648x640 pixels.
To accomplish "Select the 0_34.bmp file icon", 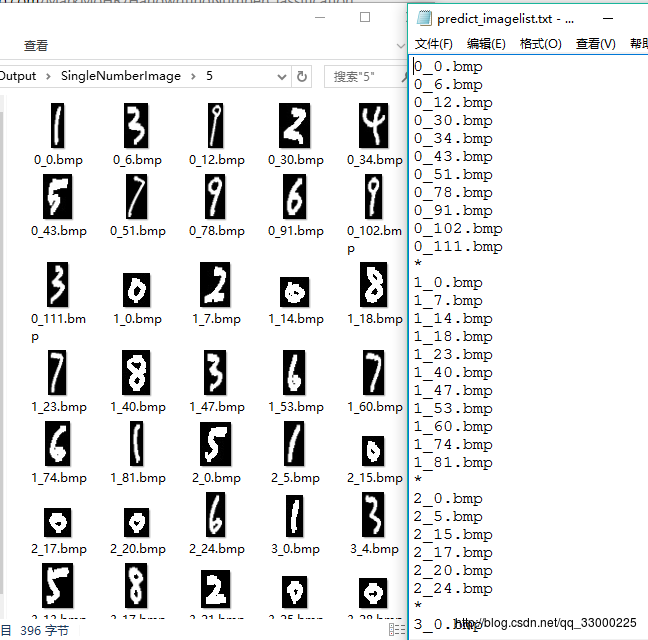I will point(374,126).
